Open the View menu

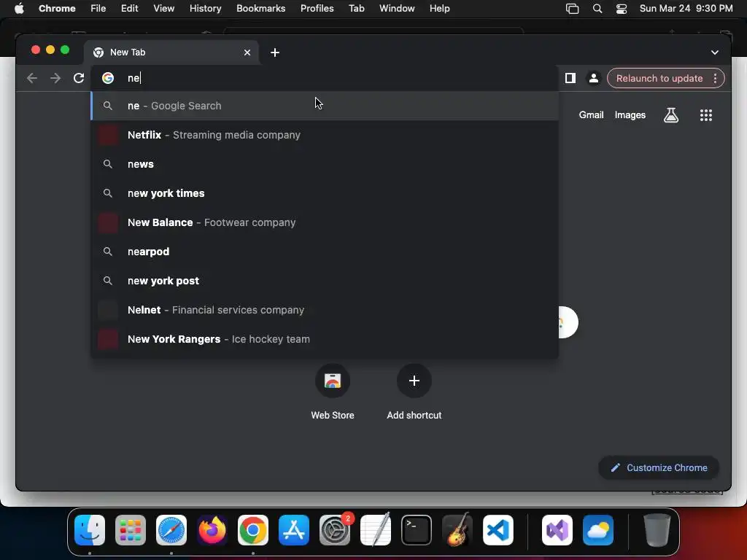tap(164, 9)
